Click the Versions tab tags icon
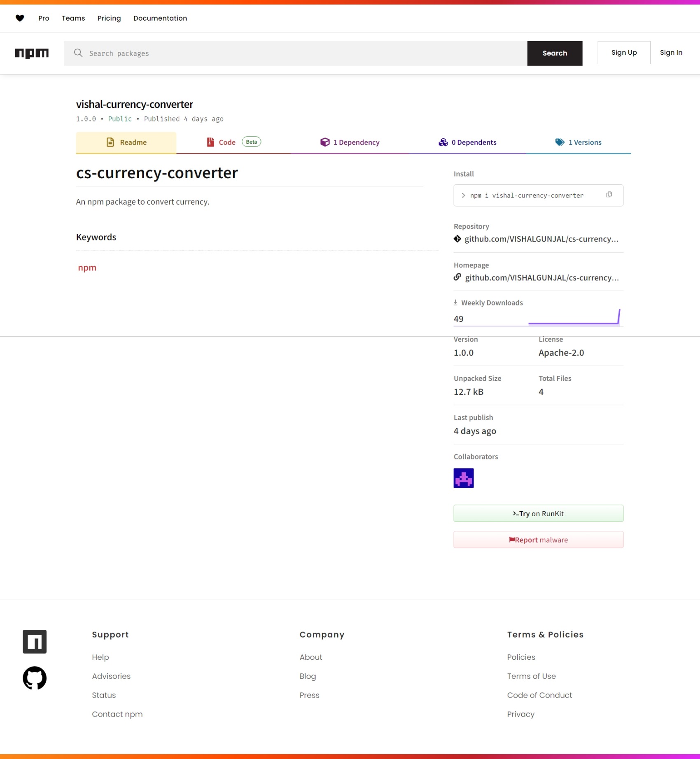 (x=560, y=142)
